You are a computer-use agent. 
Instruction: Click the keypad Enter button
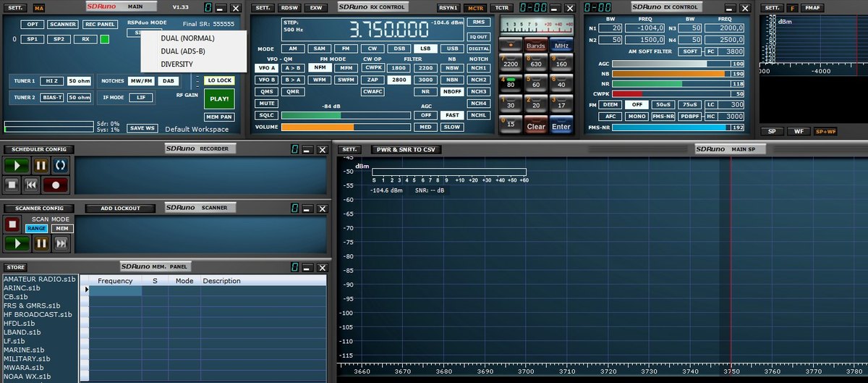click(561, 126)
